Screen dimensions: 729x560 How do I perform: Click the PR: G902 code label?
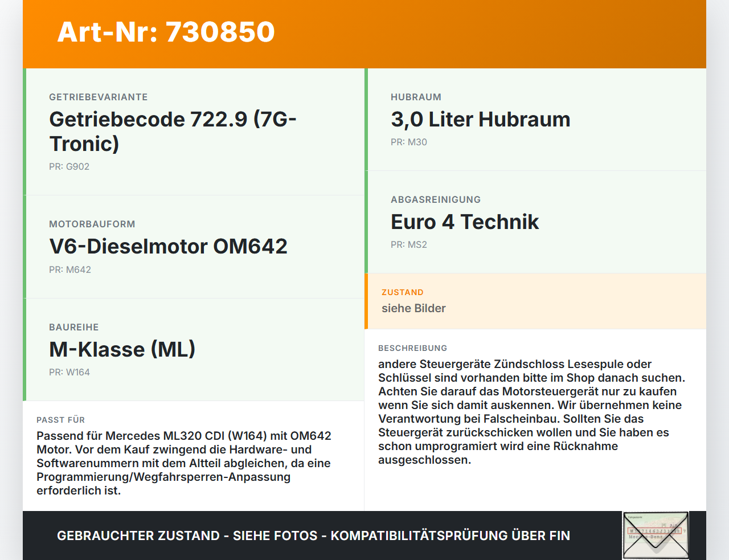69,167
